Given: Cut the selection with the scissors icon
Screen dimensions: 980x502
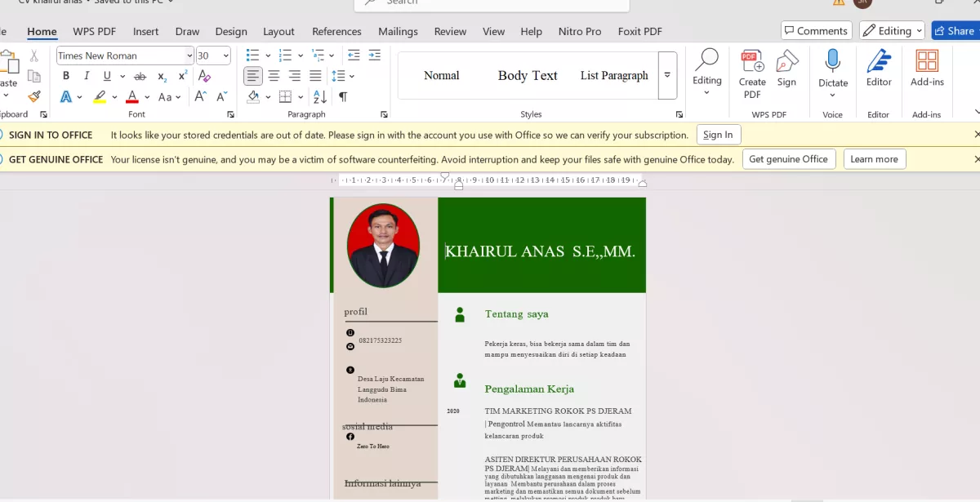Looking at the screenshot, I should point(34,56).
